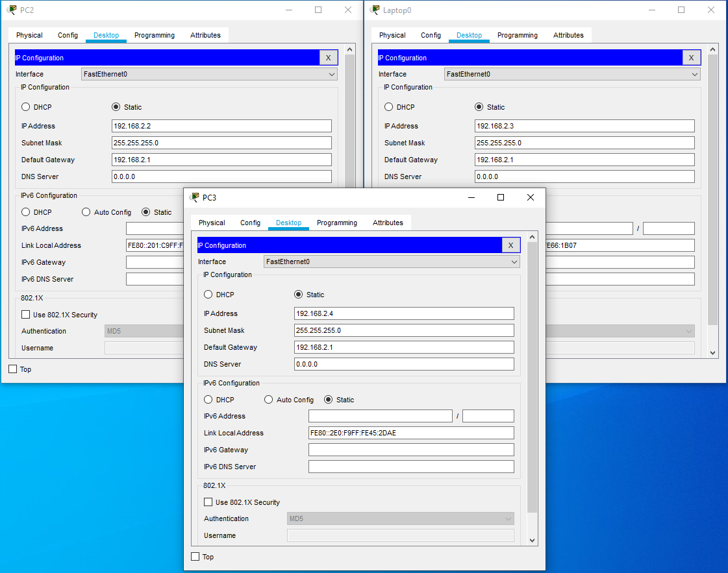
Task: Select Static IPv4 radio in PC2 window
Action: 116,107
